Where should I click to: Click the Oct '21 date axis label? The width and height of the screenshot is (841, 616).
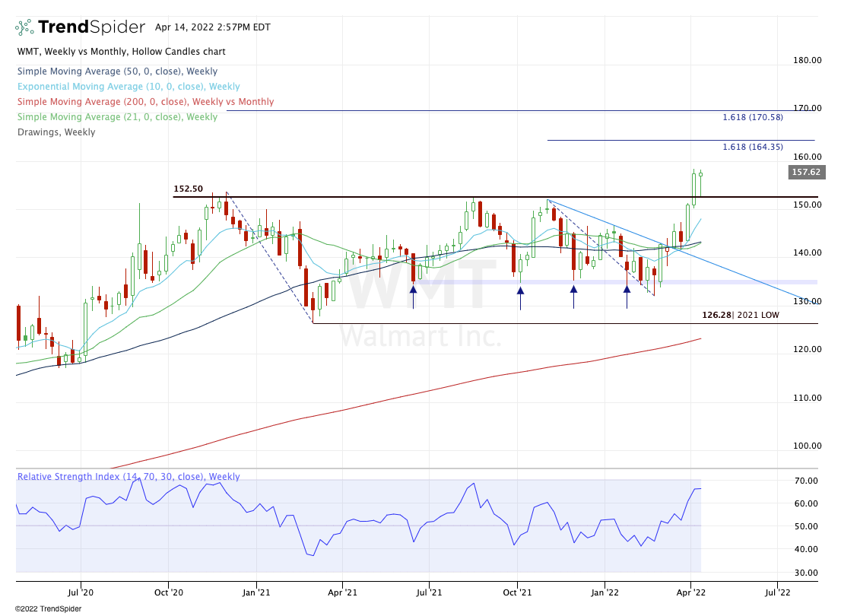517,592
